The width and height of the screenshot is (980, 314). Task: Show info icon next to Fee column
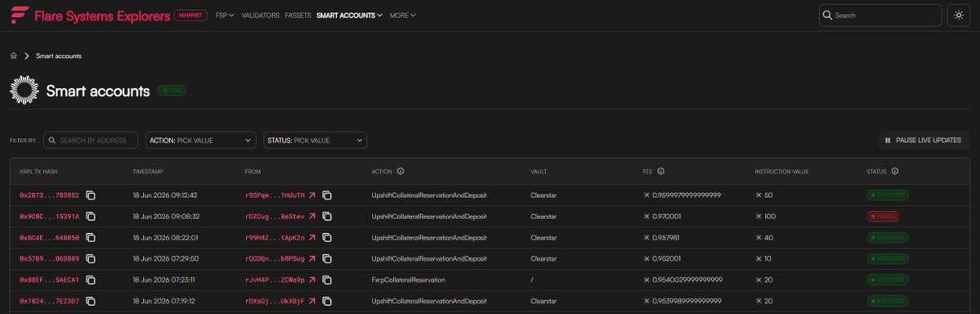(x=660, y=172)
